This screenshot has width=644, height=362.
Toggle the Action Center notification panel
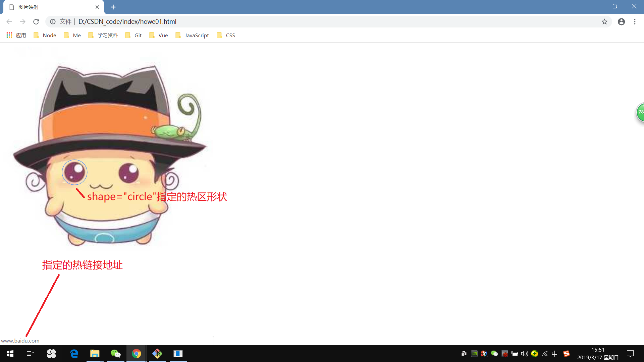pyautogui.click(x=630, y=353)
